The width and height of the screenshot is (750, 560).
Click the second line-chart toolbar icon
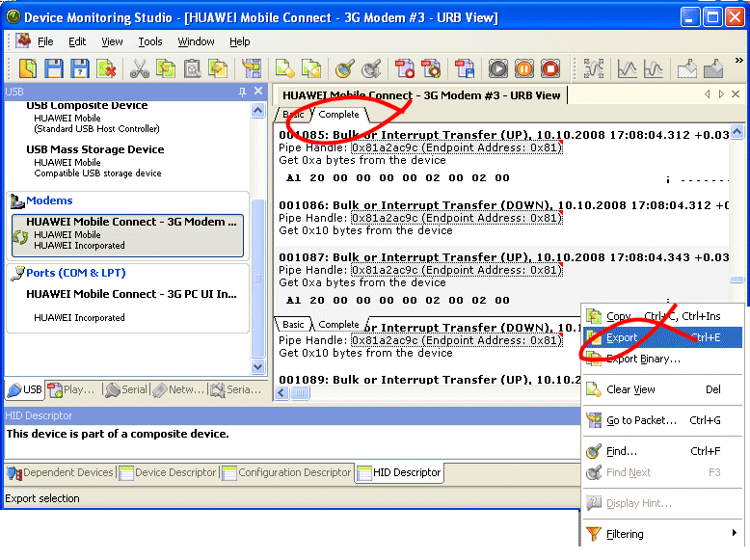click(653, 68)
